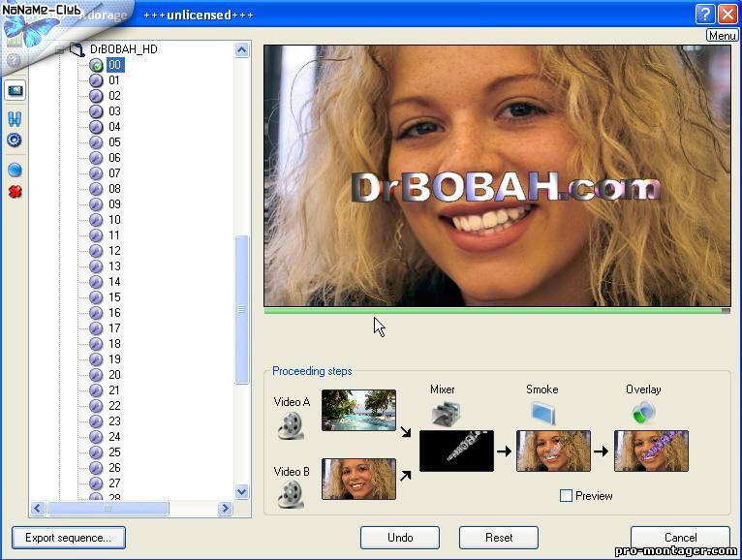This screenshot has height=560, width=742.
Task: Click the blue sphere sidebar icon
Action: click(x=15, y=170)
